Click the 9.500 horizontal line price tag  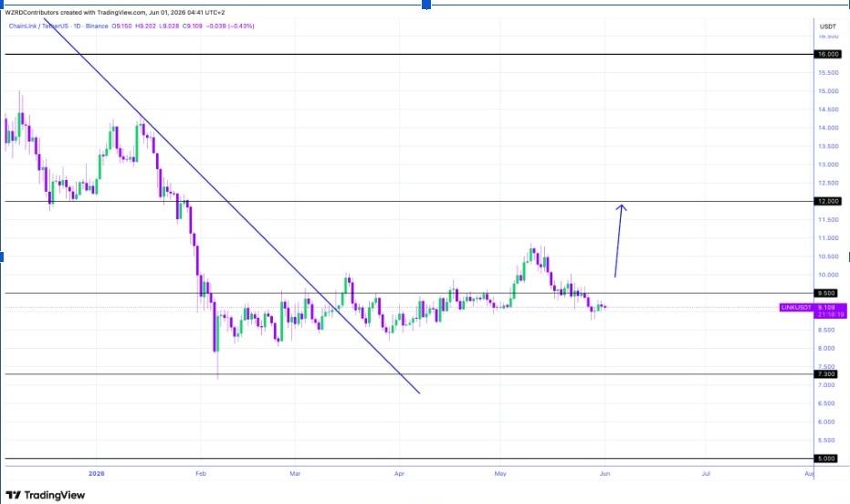coord(826,293)
